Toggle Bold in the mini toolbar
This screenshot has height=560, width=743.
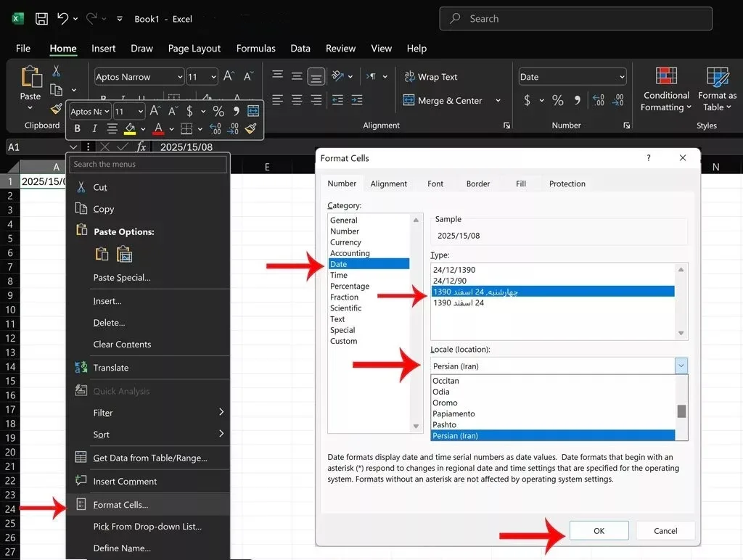click(77, 128)
